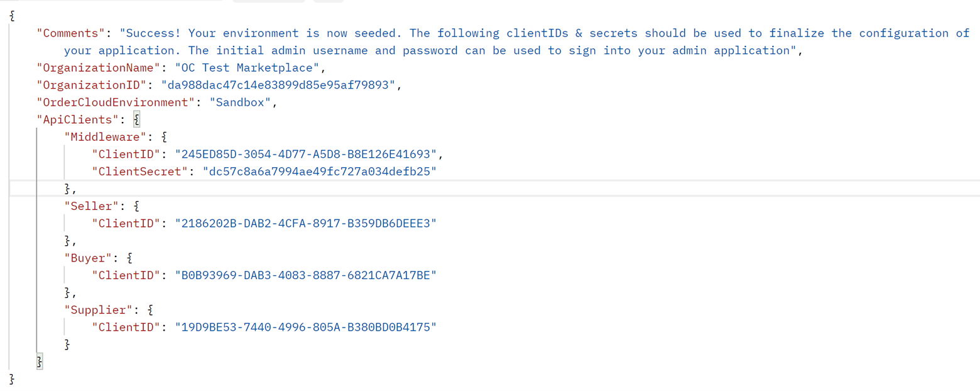
Task: Click the "ClientSecret" key name
Action: coord(139,170)
